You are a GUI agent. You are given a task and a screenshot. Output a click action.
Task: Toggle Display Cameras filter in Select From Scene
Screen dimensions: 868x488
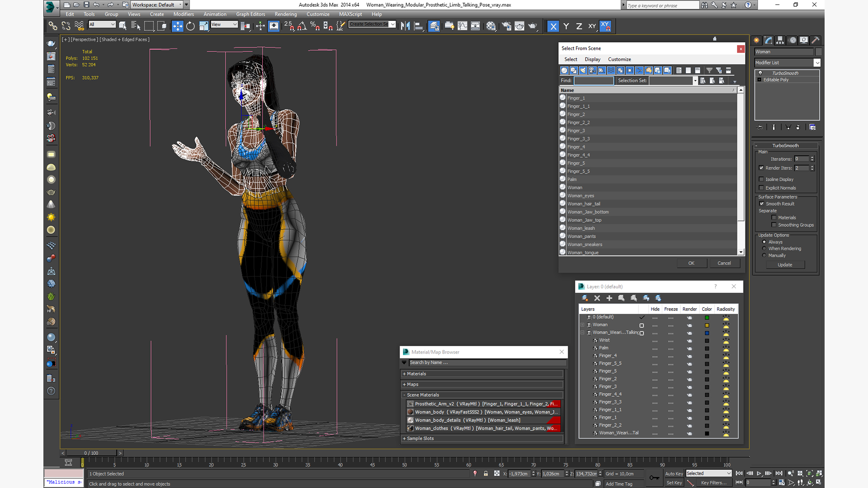(x=592, y=70)
